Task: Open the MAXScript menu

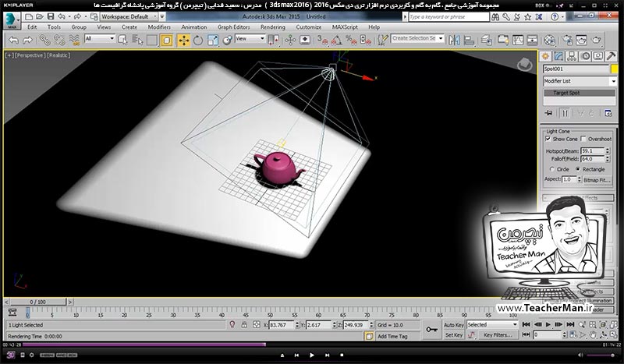Action: tap(345, 27)
